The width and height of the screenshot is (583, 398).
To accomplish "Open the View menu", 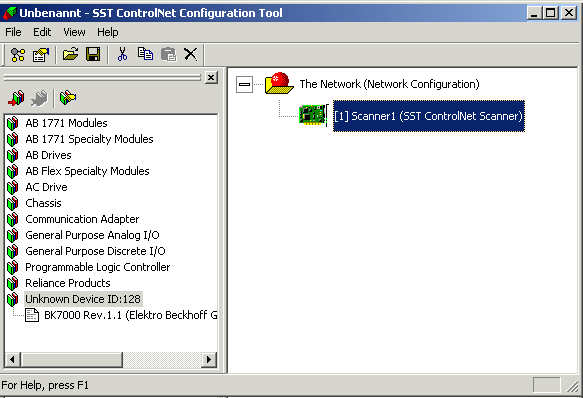I will click(74, 32).
